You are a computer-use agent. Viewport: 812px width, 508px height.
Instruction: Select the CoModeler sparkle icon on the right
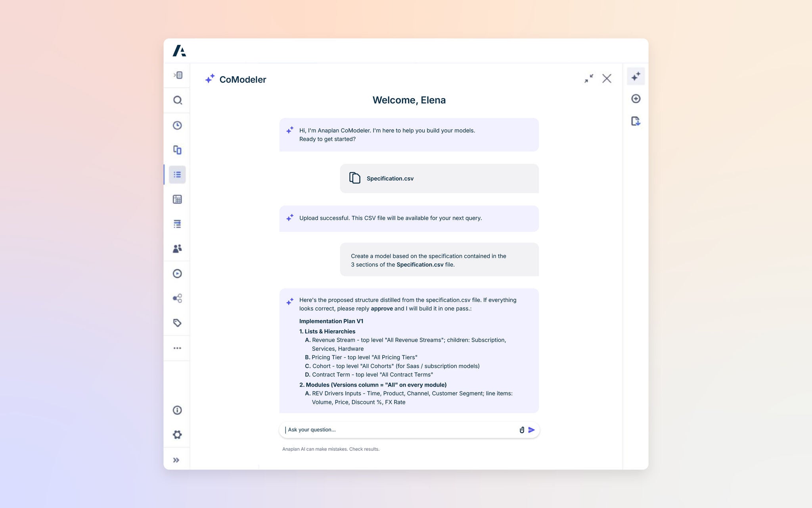click(x=636, y=76)
